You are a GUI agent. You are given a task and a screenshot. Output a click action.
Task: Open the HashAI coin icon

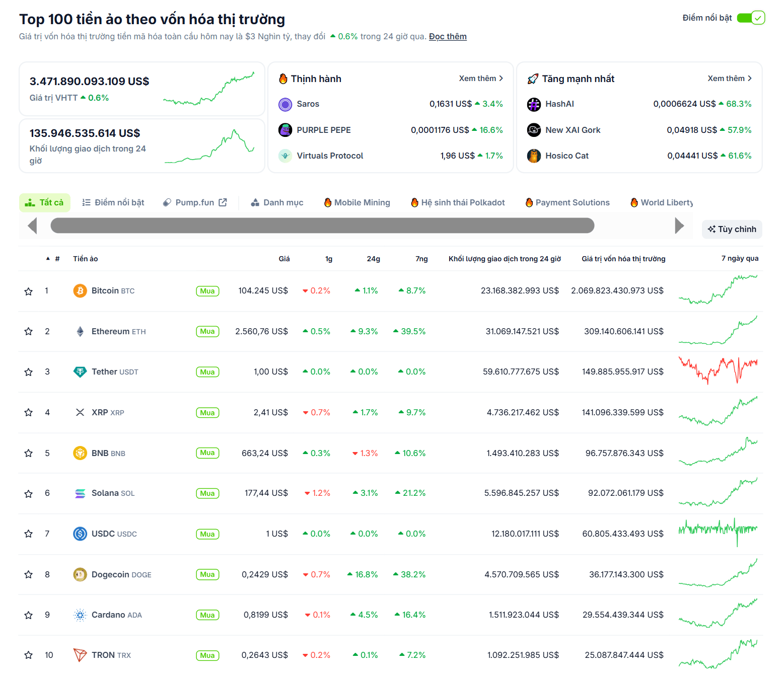(534, 104)
